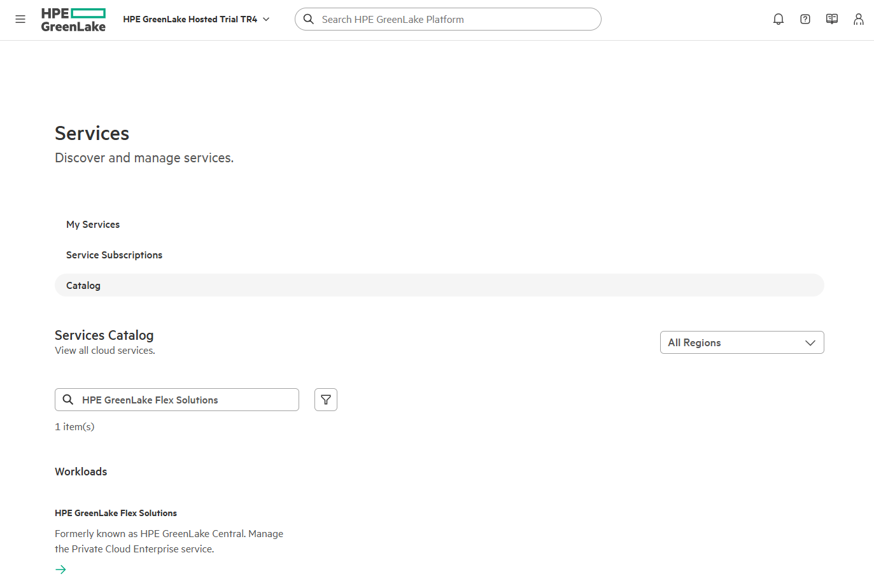The height and width of the screenshot is (588, 874).
Task: Click the HPE GreenLake Flex Solutions title
Action: click(x=116, y=513)
